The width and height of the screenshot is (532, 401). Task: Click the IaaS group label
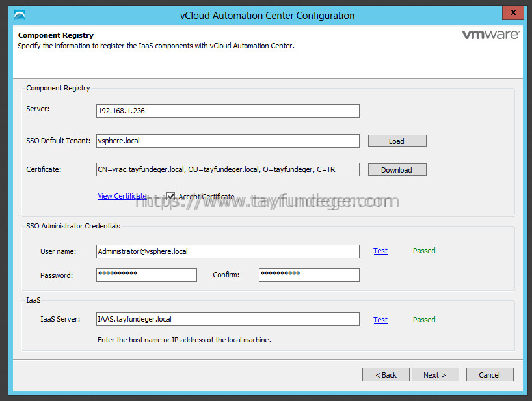(x=33, y=300)
